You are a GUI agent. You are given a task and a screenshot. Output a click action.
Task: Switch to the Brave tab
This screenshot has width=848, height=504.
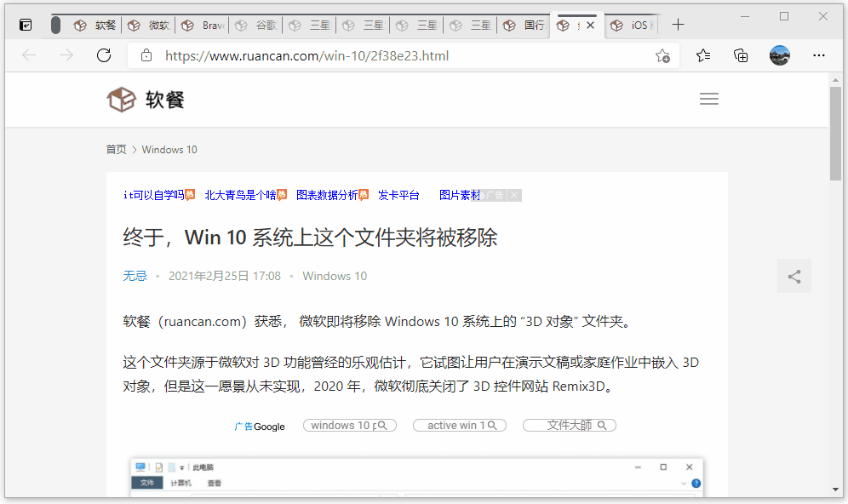(x=203, y=26)
